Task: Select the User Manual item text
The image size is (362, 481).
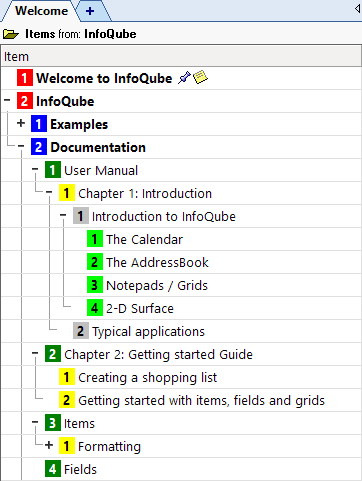Action: [x=101, y=170]
